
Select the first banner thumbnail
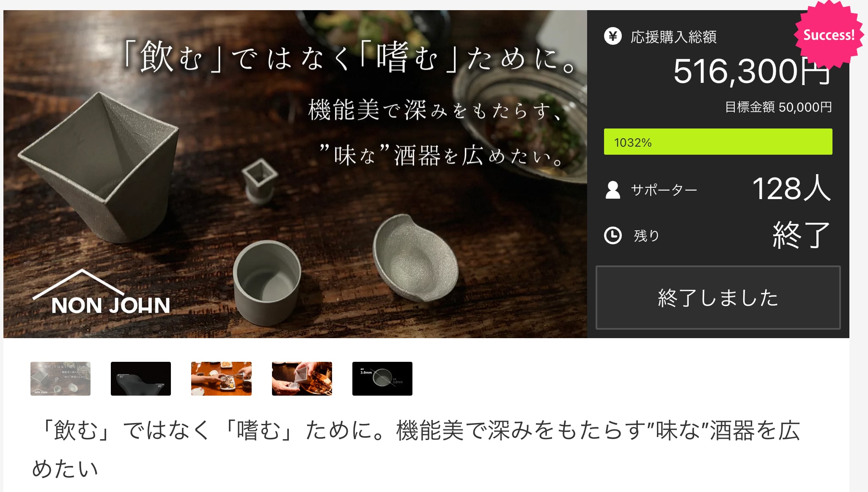tap(60, 379)
